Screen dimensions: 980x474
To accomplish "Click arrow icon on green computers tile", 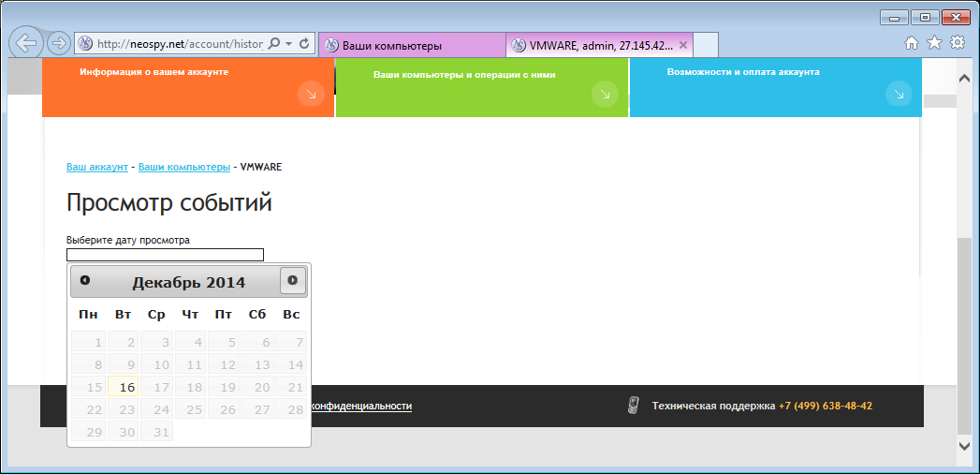I will [x=605, y=95].
